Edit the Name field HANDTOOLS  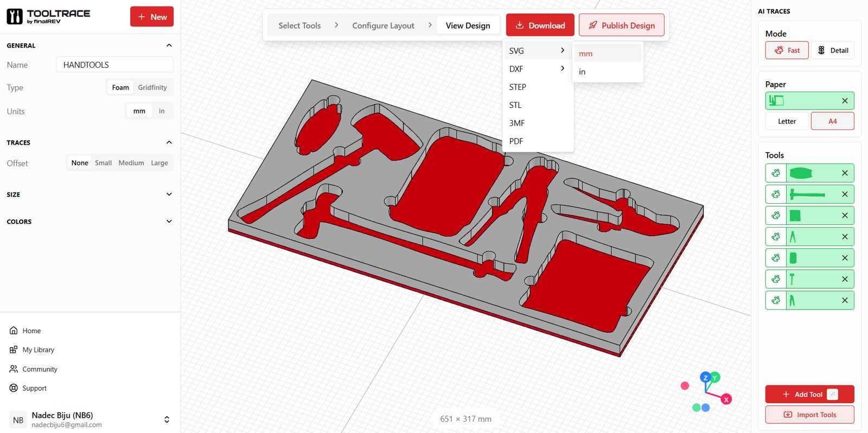pyautogui.click(x=114, y=64)
